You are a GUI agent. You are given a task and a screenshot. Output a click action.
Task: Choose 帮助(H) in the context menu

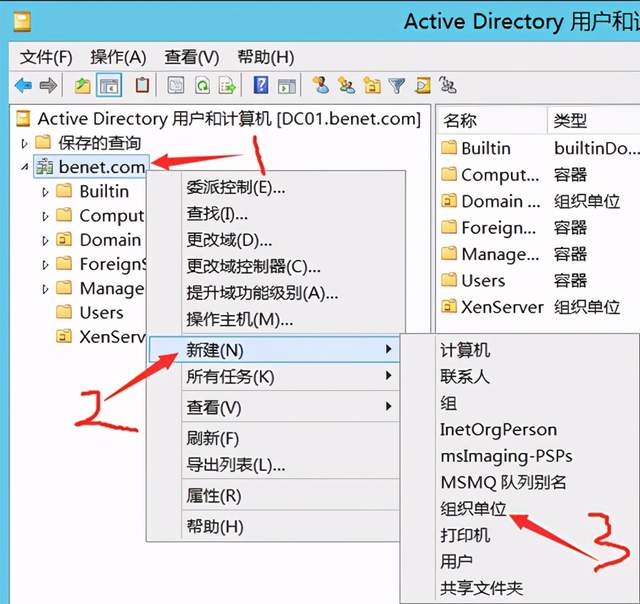(x=215, y=526)
